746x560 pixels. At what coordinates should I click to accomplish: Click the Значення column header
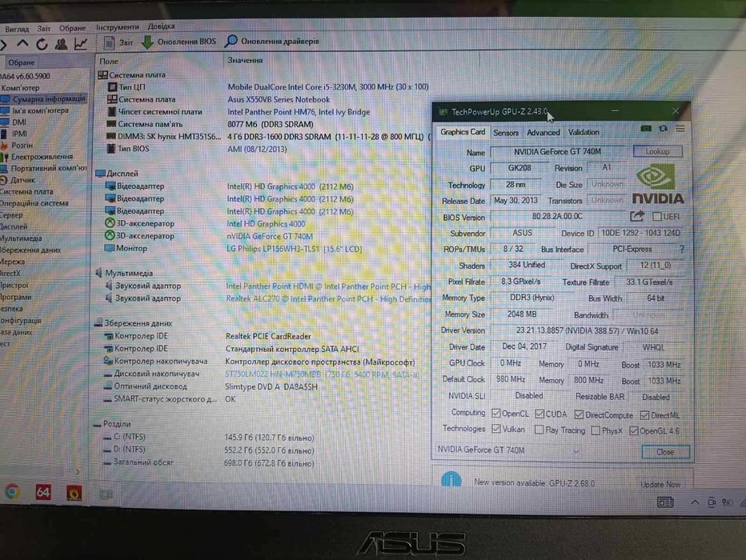coord(245,60)
